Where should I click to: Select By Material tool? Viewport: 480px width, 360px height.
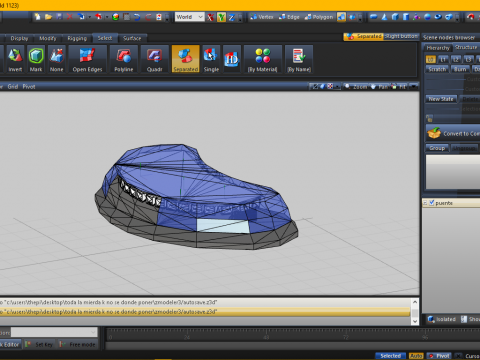coord(263,59)
